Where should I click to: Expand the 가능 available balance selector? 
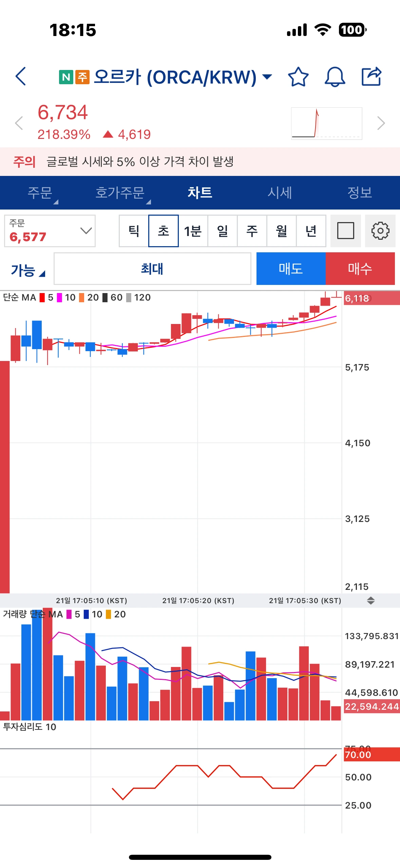click(28, 270)
